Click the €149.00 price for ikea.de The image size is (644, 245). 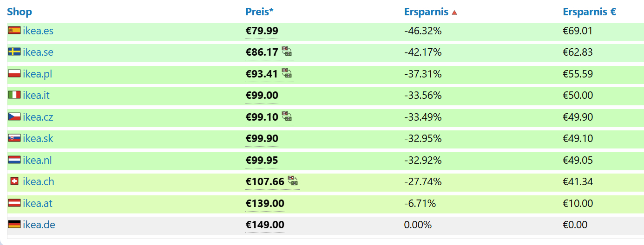(264, 225)
